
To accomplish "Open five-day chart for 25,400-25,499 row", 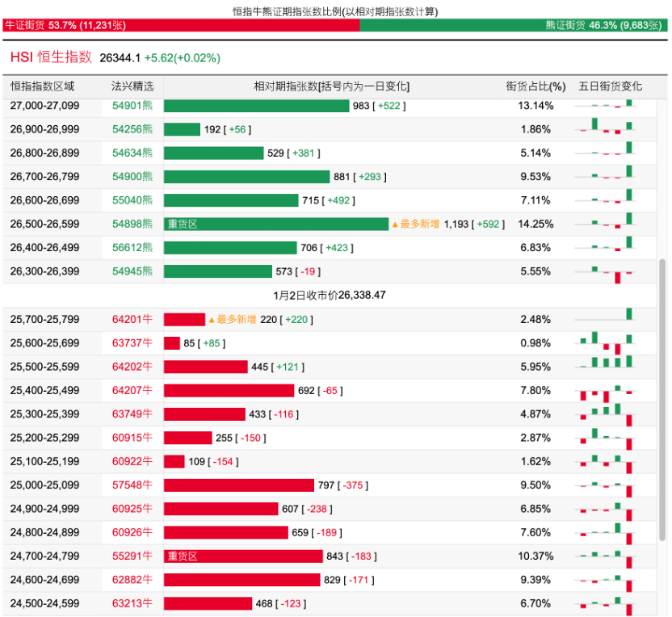I will 608,391.
